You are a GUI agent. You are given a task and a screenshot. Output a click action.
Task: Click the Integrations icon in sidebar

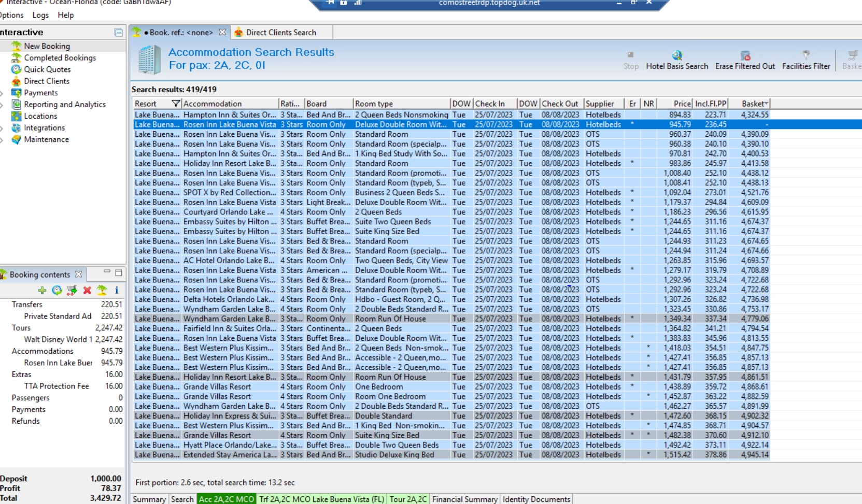point(16,127)
